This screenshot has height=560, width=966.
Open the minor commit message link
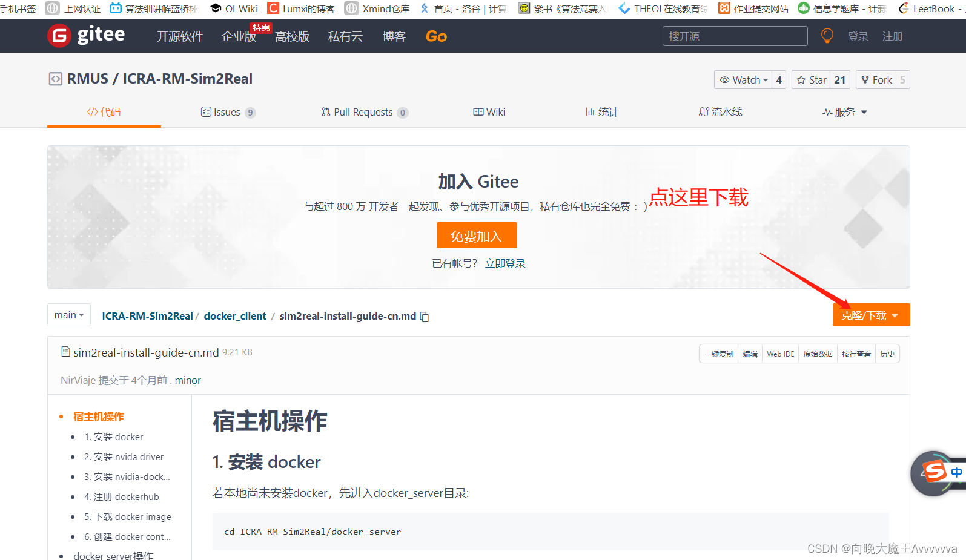tap(188, 380)
